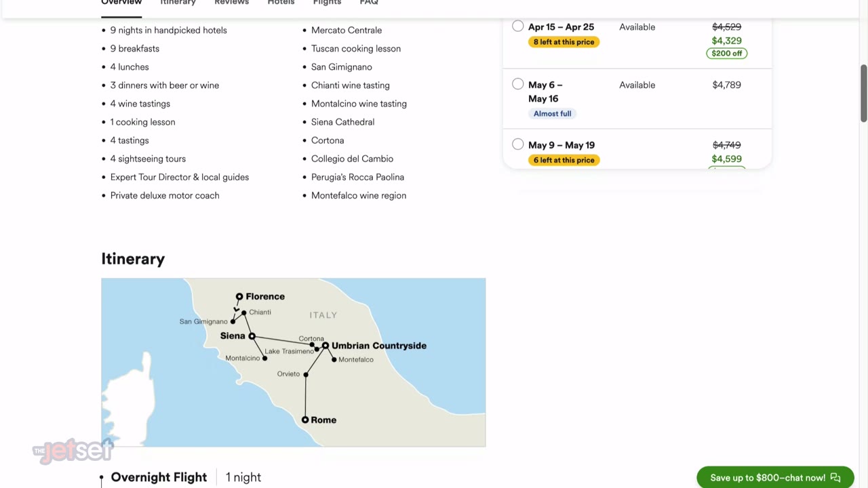Click the Umbrian Countryside map marker
The image size is (868, 488).
pyautogui.click(x=325, y=346)
